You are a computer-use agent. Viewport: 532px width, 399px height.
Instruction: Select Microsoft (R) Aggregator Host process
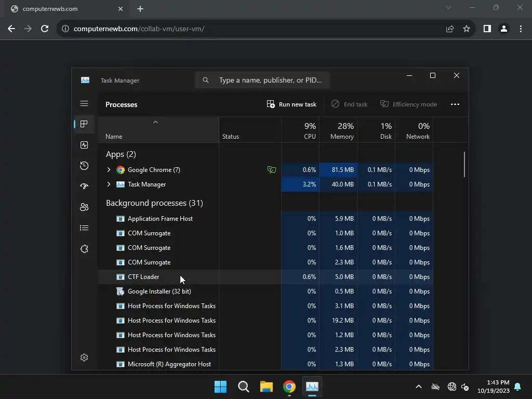265,364
